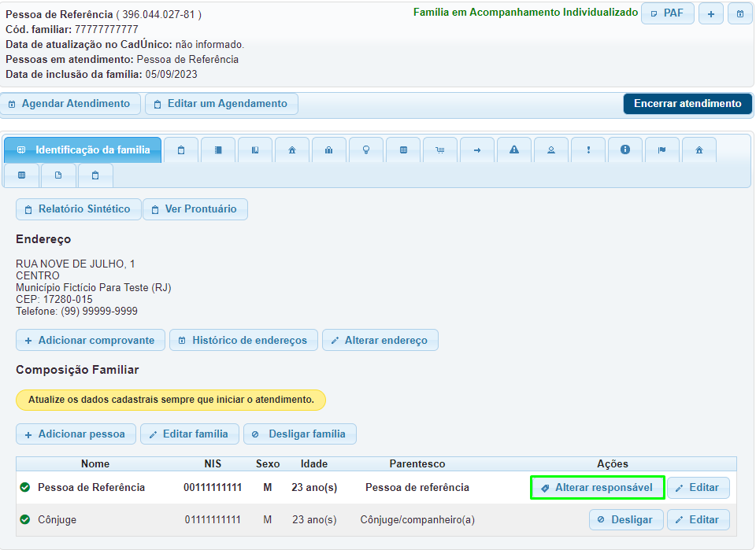
Task: Click Editar in the Cônjuge row
Action: [x=699, y=519]
